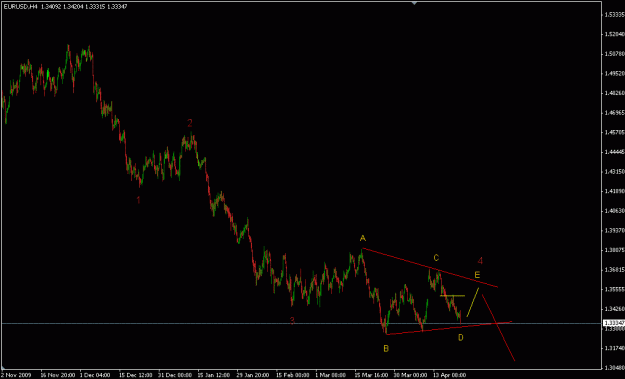Click the 31 Dec 00:00 time label
Image resolution: width=625 pixels, height=379 pixels.
(175, 375)
